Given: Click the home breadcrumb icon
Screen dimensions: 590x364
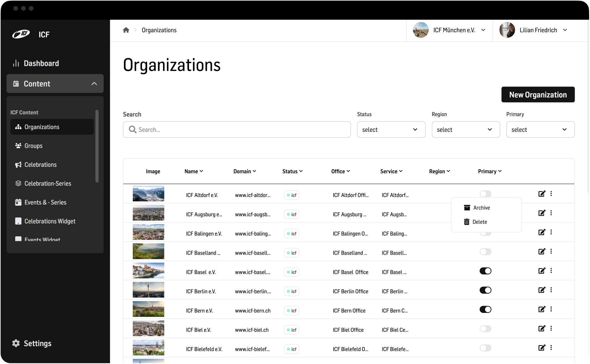Looking at the screenshot, I should point(126,30).
